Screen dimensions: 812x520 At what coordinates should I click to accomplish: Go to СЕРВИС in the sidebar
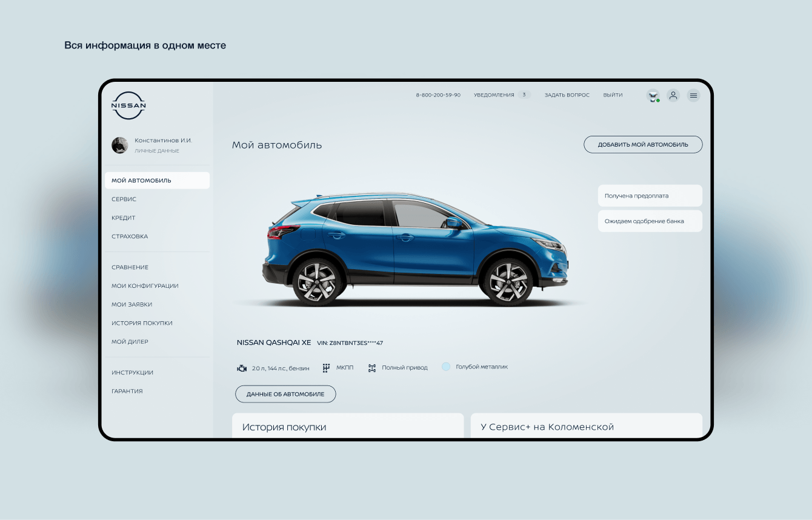pyautogui.click(x=124, y=199)
